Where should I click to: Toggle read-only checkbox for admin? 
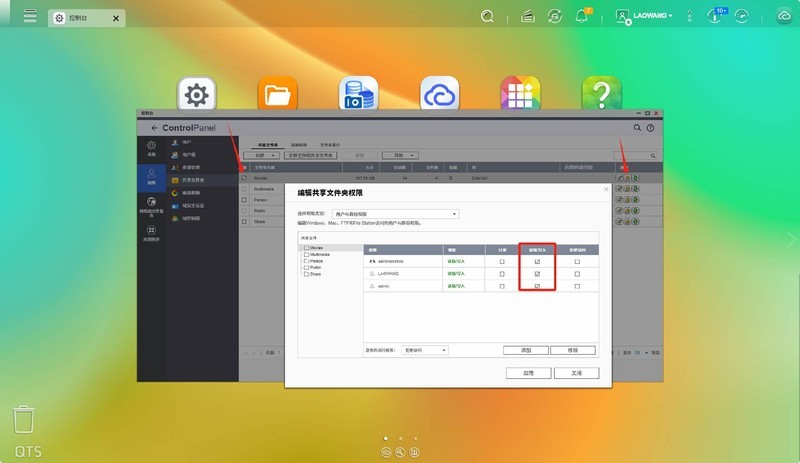[502, 286]
